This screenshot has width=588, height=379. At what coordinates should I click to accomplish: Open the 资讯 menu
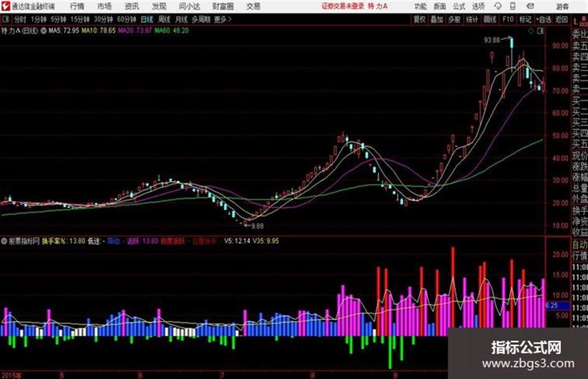(x=132, y=6)
